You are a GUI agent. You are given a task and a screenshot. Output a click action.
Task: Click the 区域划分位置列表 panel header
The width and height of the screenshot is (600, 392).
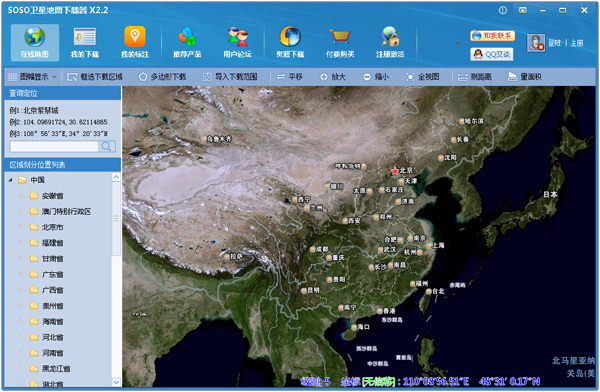pos(63,165)
